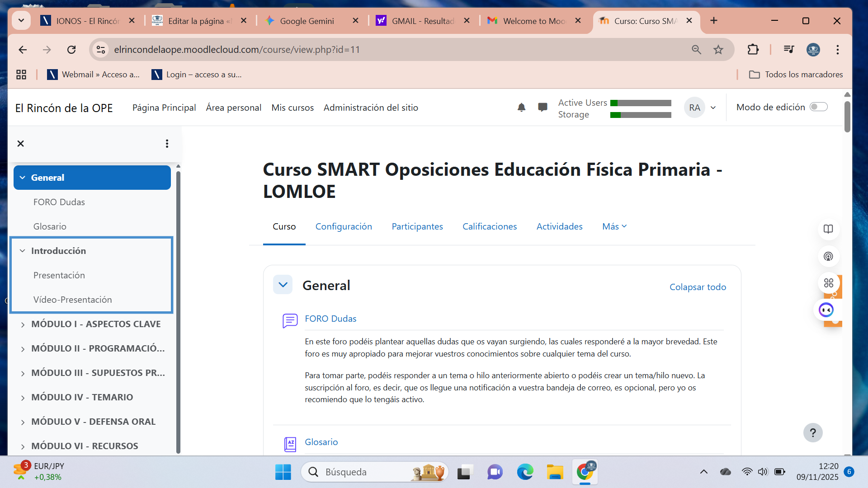Open the help question mark button

tap(812, 433)
